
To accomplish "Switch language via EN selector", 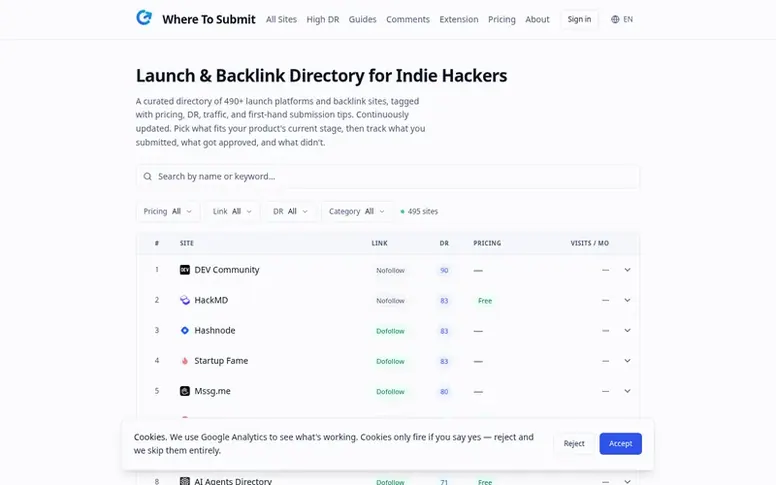I will [622, 19].
